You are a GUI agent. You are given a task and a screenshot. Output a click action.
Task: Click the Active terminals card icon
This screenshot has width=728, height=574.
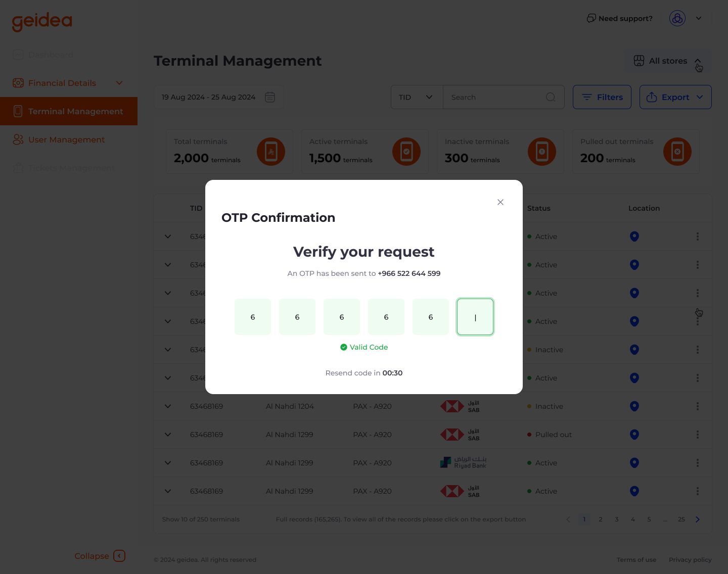click(406, 151)
